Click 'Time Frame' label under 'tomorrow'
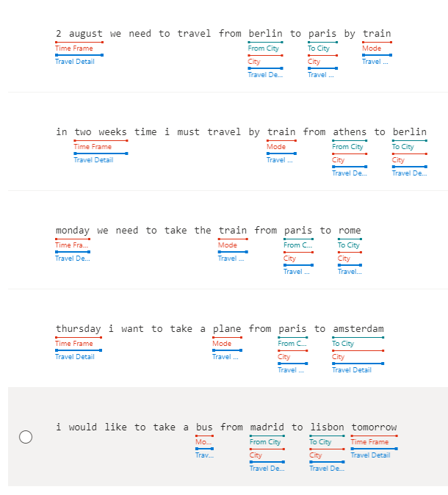The height and width of the screenshot is (495, 448). pyautogui.click(x=369, y=442)
